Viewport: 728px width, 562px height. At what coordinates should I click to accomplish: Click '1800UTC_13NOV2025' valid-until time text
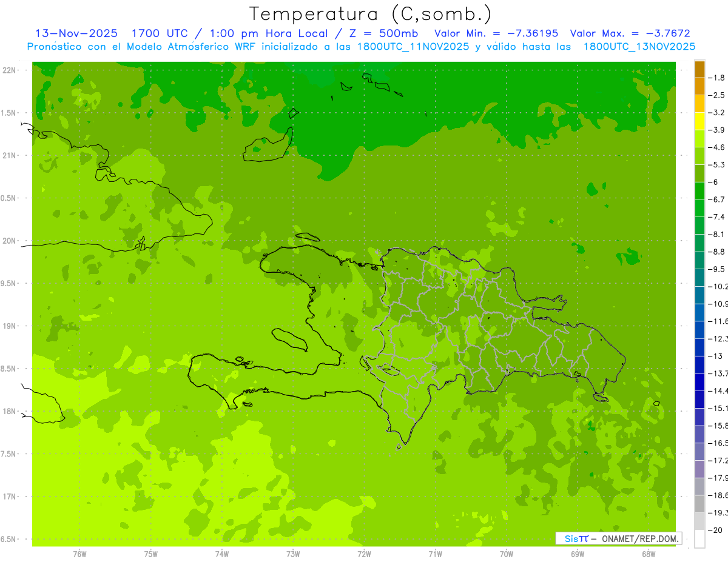(639, 47)
